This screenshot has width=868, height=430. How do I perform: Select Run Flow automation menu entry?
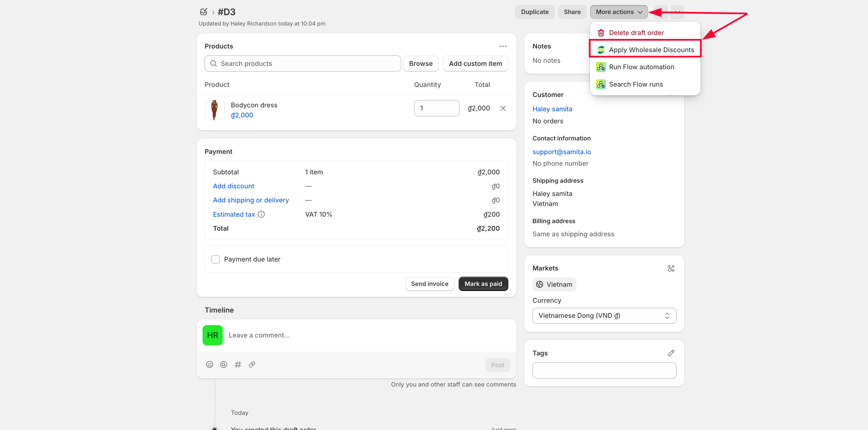641,67
